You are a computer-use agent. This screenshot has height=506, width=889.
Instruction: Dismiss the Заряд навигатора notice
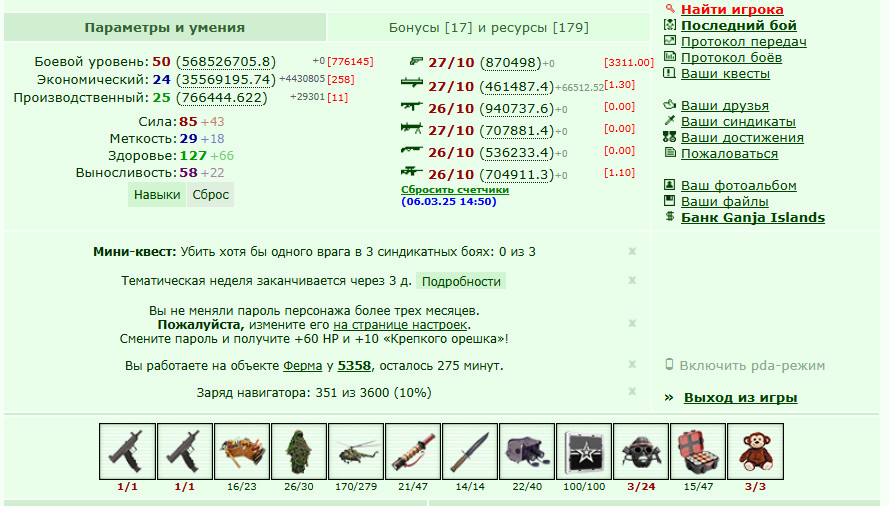point(632,391)
